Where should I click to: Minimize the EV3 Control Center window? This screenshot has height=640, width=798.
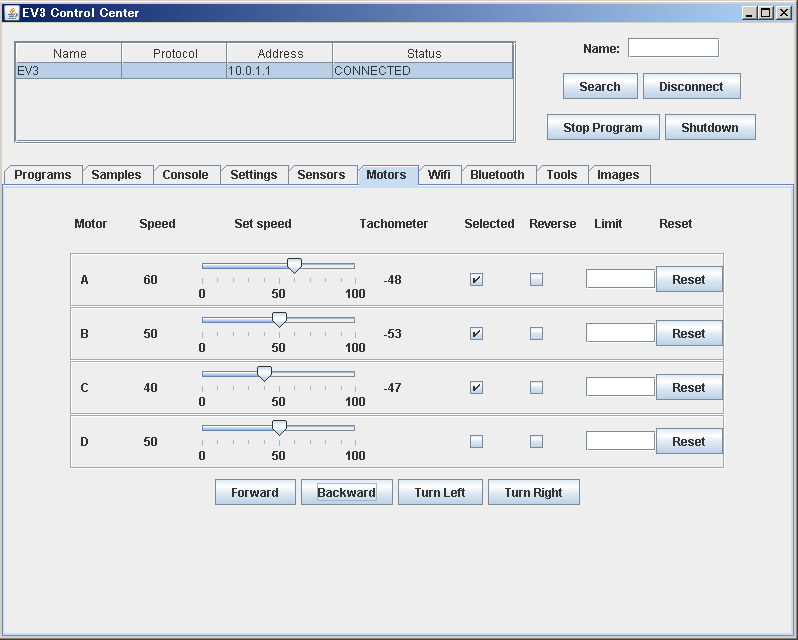tap(749, 13)
